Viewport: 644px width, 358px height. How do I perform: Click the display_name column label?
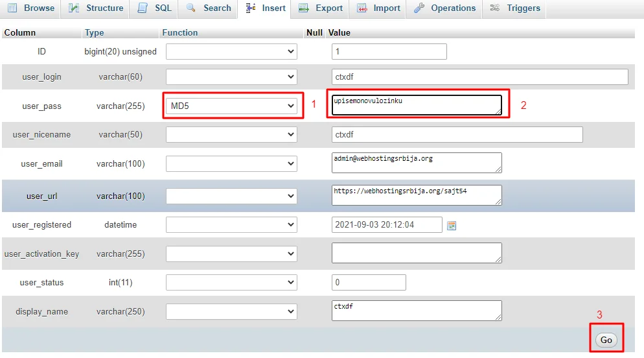pyautogui.click(x=41, y=312)
